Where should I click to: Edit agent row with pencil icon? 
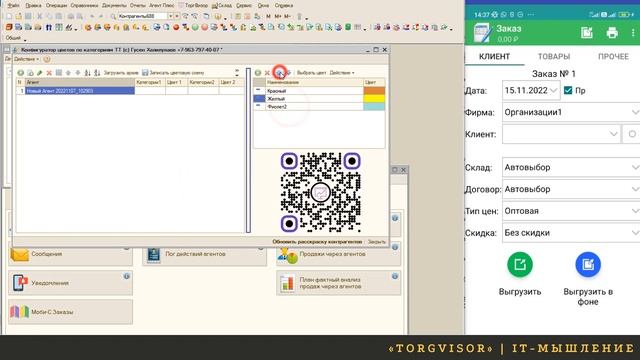(40, 73)
